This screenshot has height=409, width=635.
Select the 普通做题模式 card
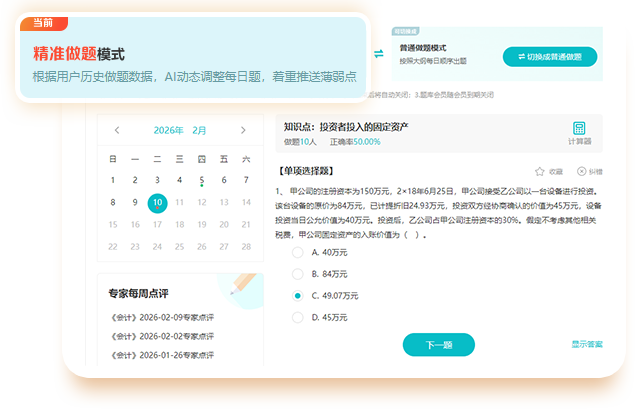click(440, 54)
